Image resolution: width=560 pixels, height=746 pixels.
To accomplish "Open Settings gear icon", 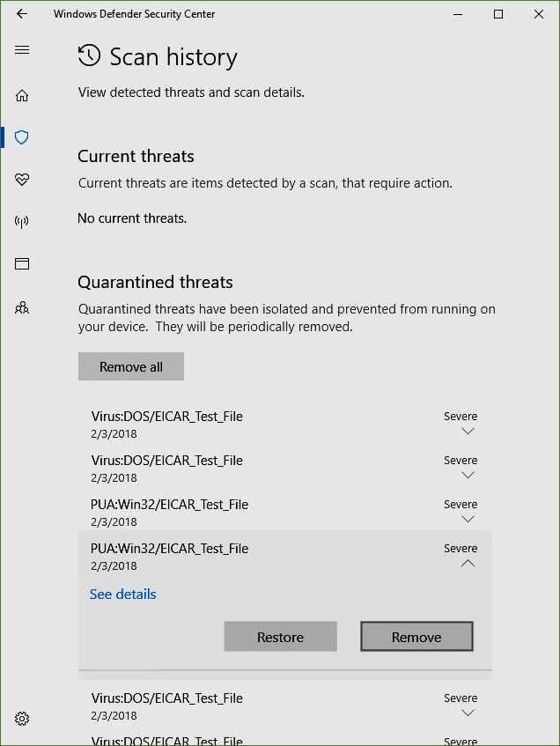I will pyautogui.click(x=22, y=719).
